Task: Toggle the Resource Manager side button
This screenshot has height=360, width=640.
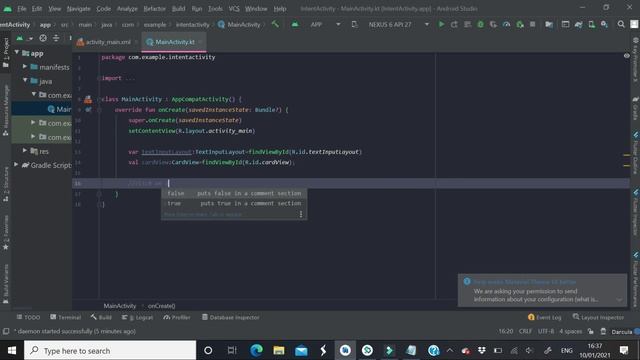Action: point(6,110)
